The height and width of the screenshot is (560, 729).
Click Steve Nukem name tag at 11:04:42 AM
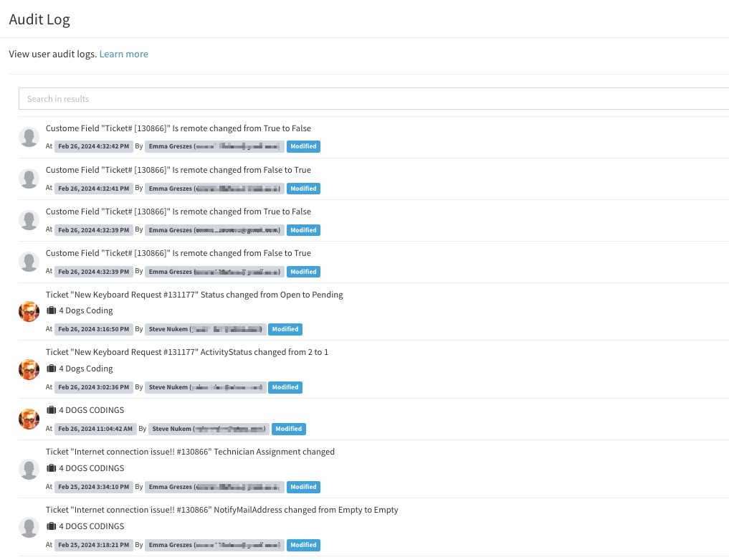click(209, 429)
